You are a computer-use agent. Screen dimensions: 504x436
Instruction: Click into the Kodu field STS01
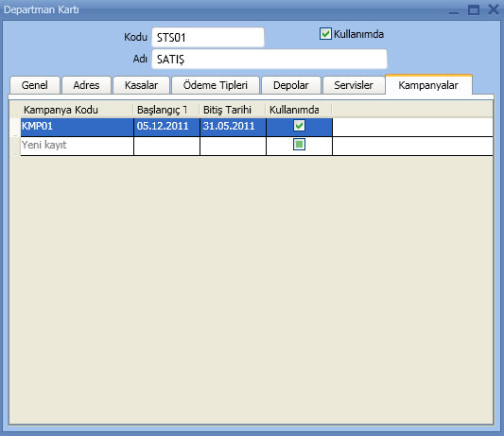coord(208,38)
